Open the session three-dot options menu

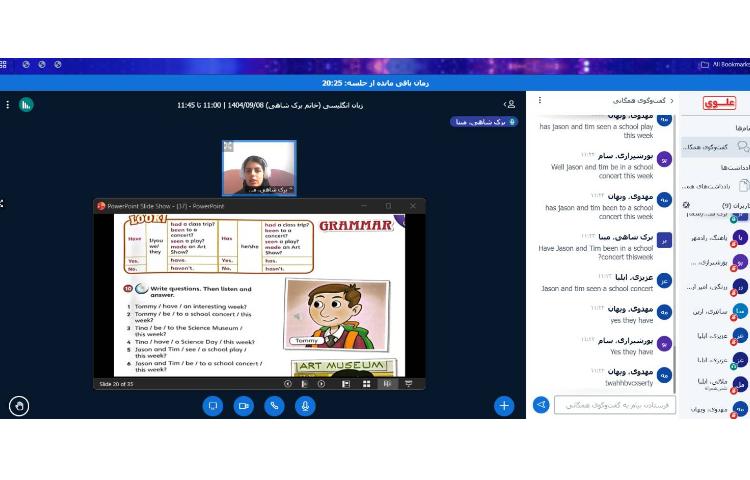click(x=6, y=104)
